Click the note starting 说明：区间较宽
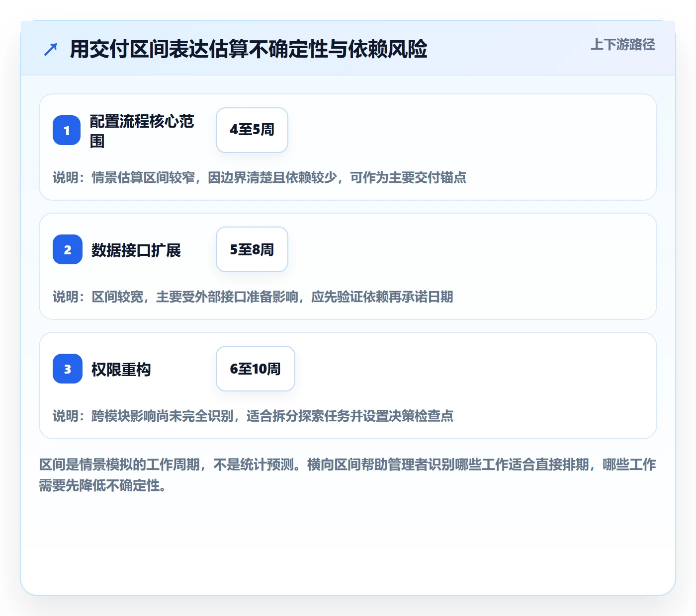The image size is (696, 616). [x=253, y=297]
